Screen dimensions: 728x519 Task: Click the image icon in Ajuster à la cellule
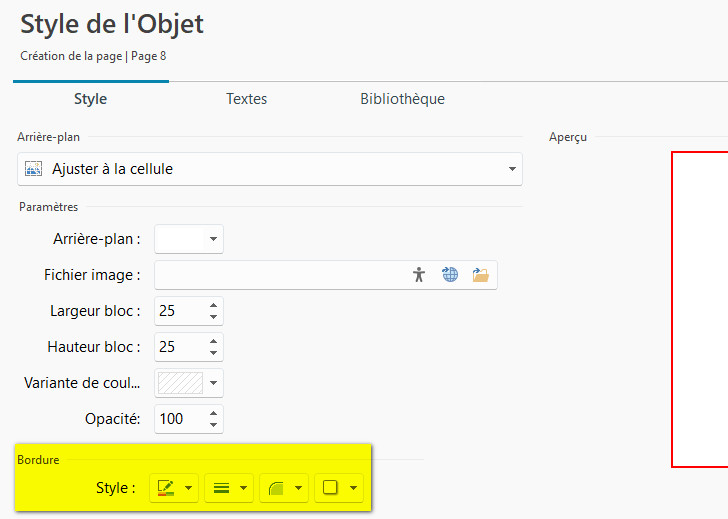click(x=33, y=169)
